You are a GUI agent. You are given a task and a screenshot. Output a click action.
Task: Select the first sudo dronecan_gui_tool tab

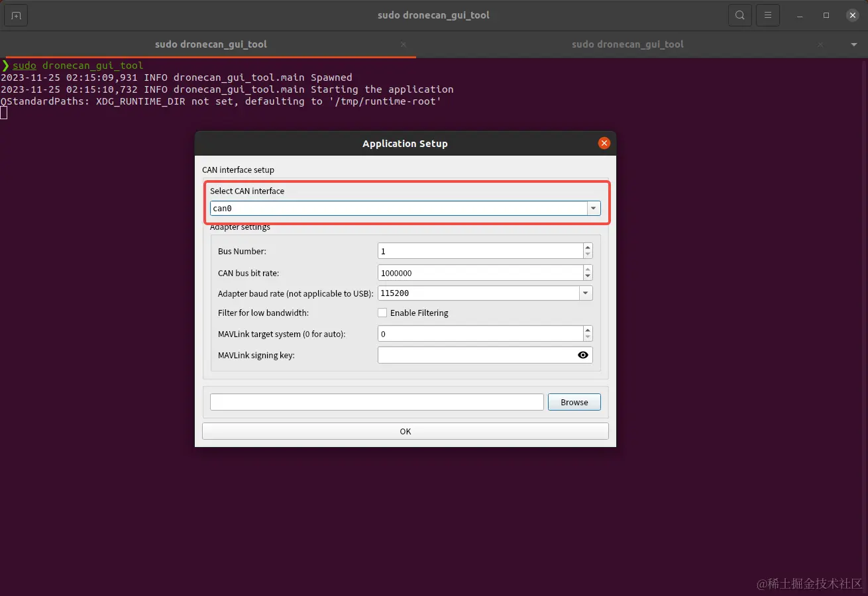click(x=211, y=44)
